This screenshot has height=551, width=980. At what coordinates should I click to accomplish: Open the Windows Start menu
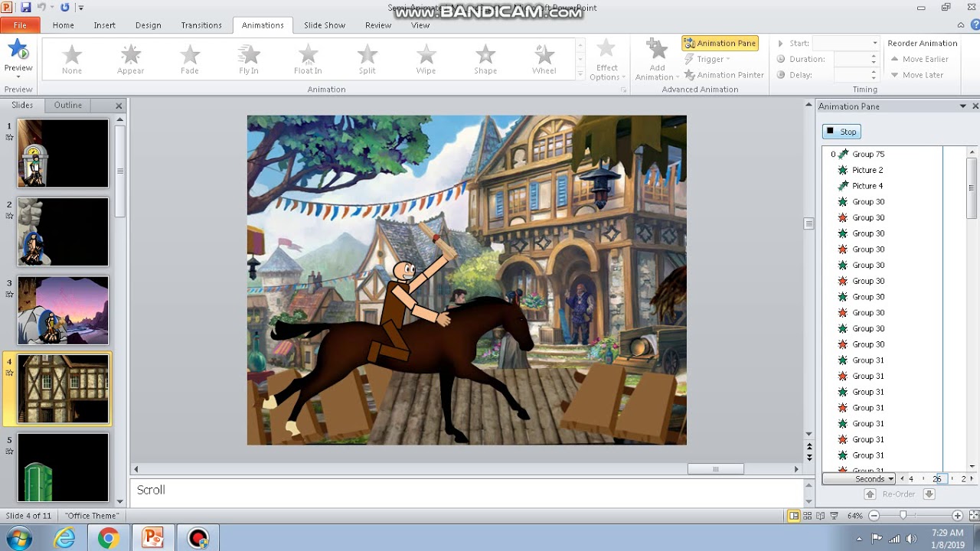pyautogui.click(x=18, y=538)
